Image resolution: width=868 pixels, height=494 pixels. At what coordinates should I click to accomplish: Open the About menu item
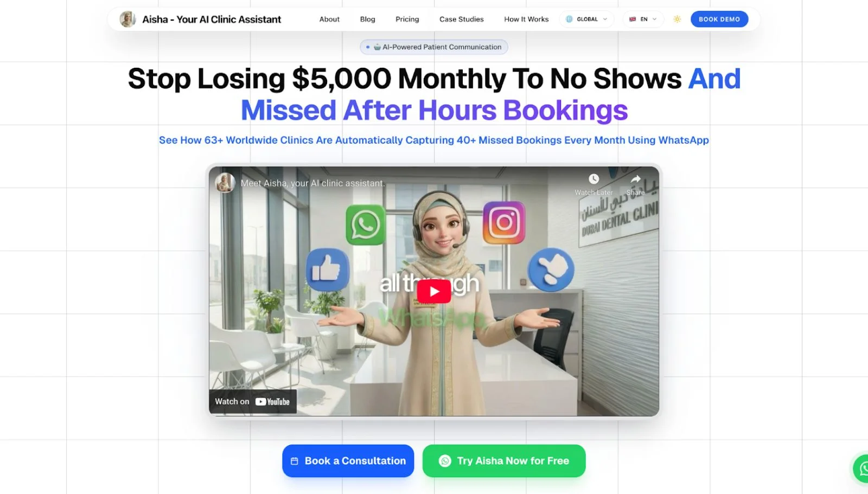coord(329,19)
